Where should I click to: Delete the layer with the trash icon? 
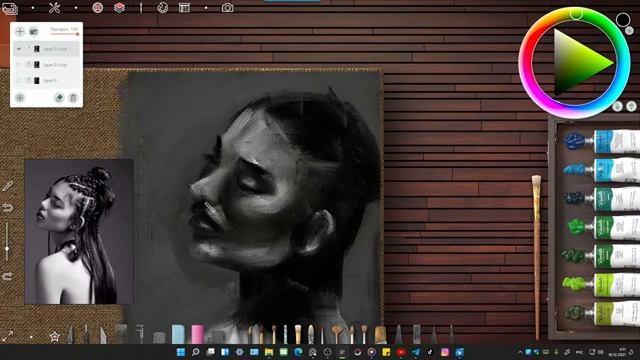pos(73,98)
